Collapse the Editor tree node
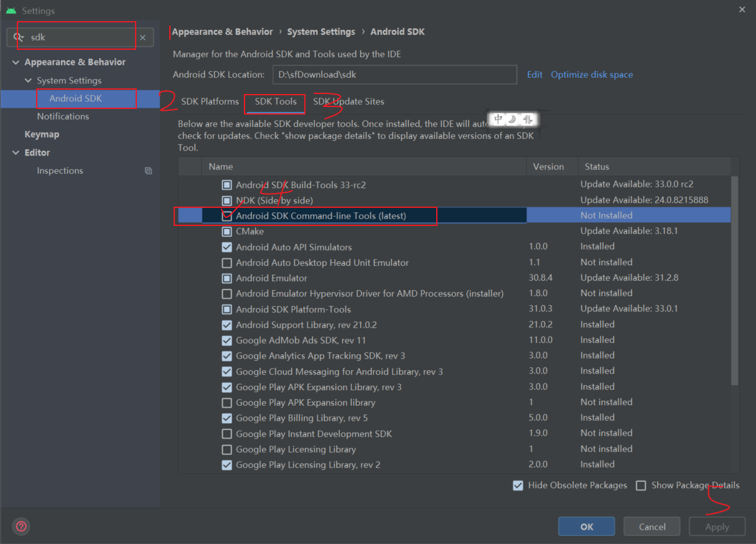Screen dimensions: 756x544 pos(16,152)
